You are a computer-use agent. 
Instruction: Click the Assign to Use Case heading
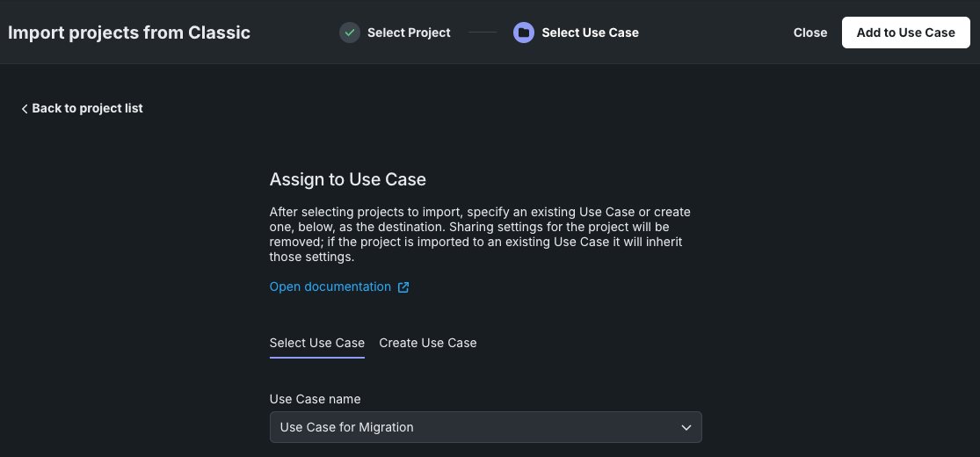[x=347, y=179]
